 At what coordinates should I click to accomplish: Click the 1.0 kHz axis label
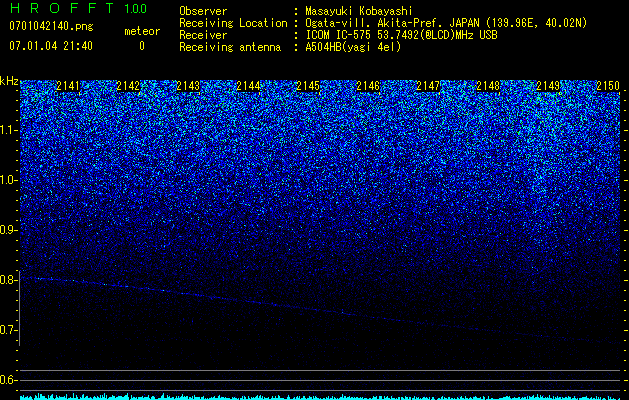tap(9, 180)
